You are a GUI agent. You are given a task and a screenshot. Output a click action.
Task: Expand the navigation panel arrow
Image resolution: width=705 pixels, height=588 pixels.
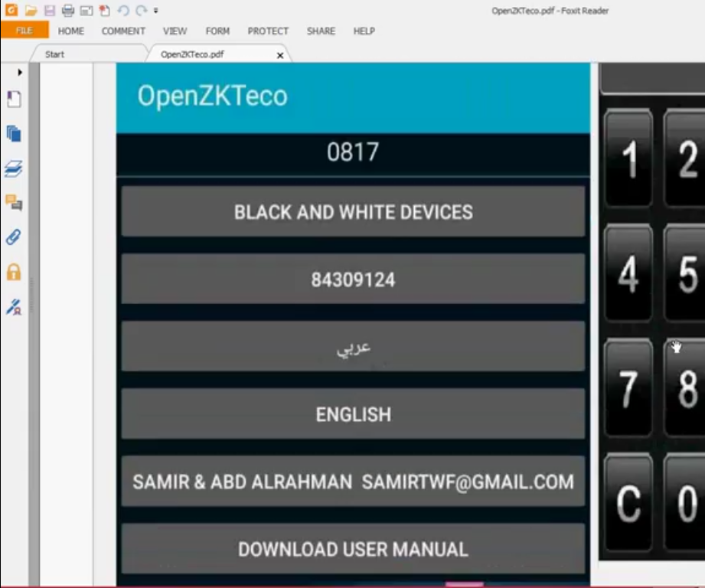click(x=20, y=72)
